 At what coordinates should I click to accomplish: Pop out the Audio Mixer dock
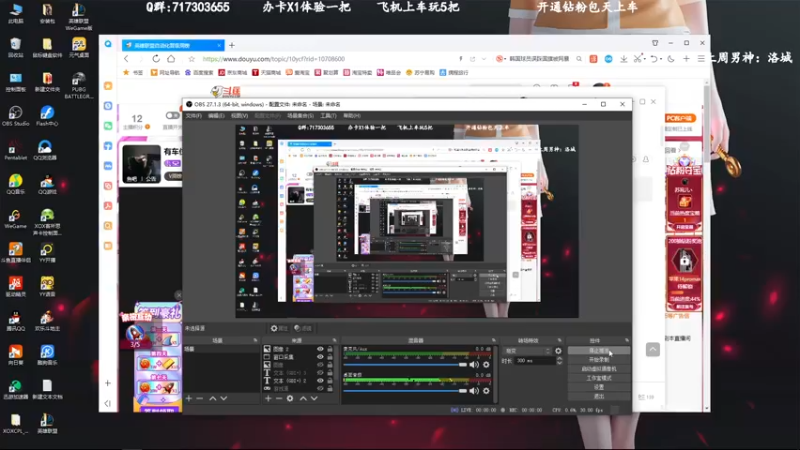(493, 340)
